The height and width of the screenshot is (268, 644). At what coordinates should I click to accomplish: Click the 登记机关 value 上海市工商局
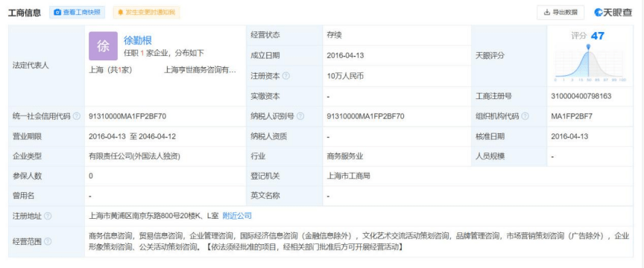[x=349, y=176]
